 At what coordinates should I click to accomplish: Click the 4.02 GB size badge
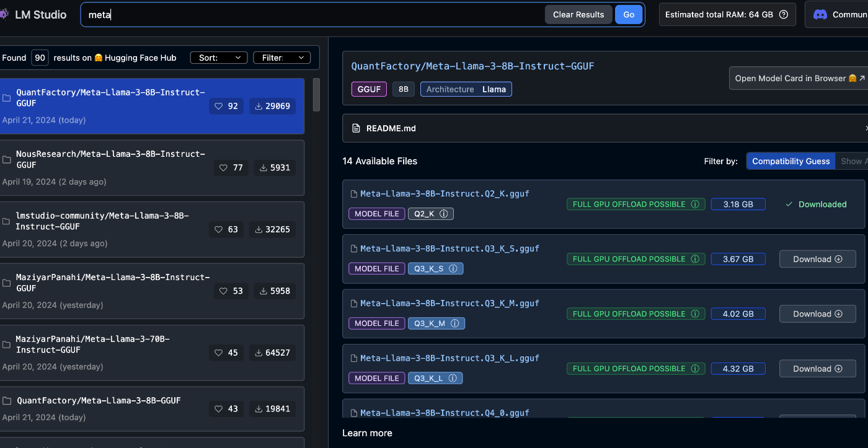click(x=738, y=314)
